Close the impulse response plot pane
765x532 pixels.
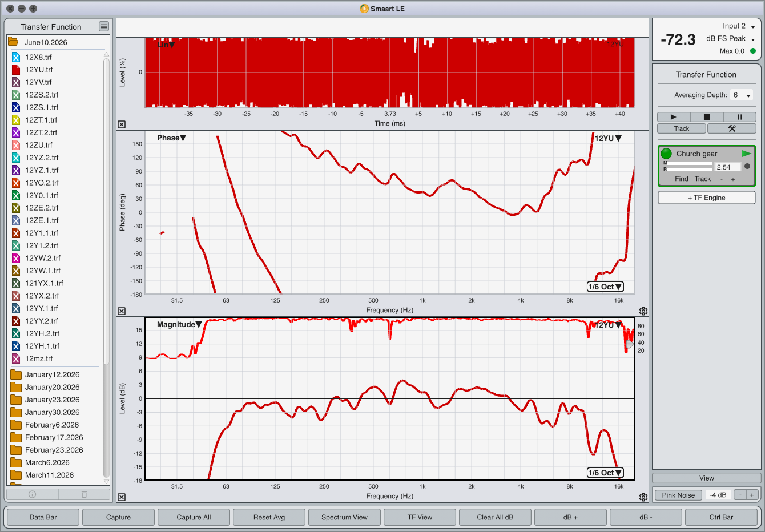tap(122, 124)
